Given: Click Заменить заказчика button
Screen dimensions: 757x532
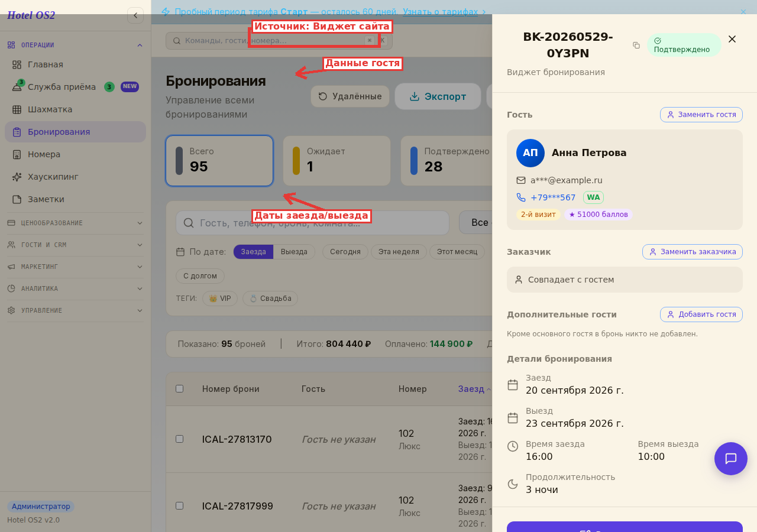Looking at the screenshot, I should [x=693, y=252].
